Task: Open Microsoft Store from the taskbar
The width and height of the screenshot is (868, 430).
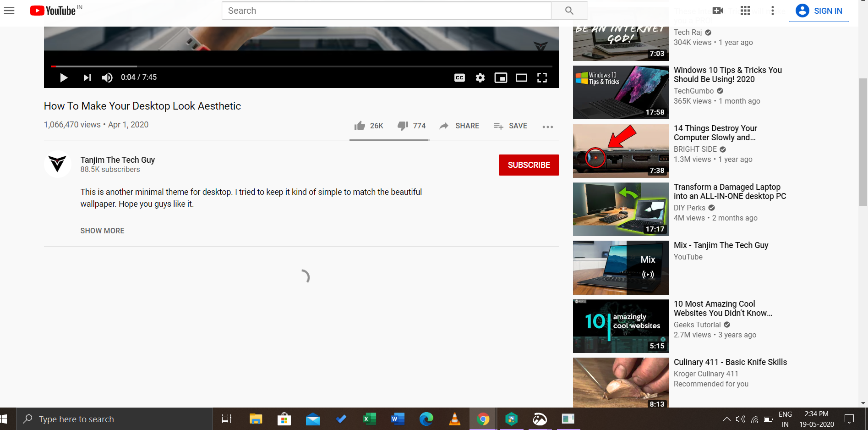Action: [x=284, y=419]
